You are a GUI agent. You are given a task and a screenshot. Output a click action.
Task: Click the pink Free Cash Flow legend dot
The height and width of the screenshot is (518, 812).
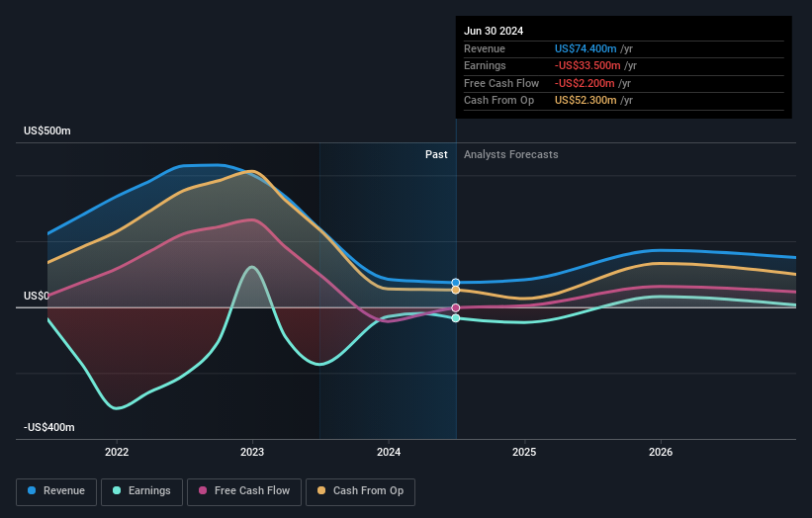point(203,490)
